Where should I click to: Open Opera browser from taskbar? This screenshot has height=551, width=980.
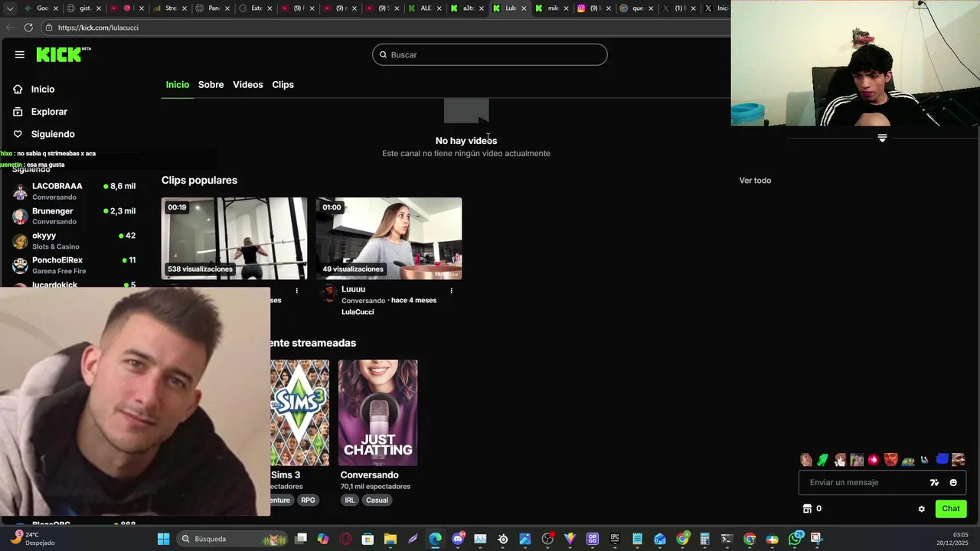pyautogui.click(x=345, y=539)
